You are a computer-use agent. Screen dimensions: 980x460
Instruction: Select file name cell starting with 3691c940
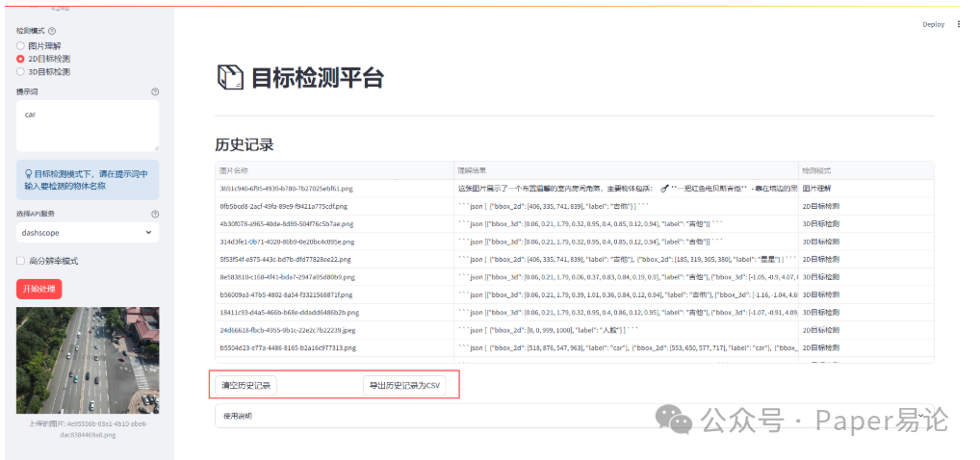point(334,188)
